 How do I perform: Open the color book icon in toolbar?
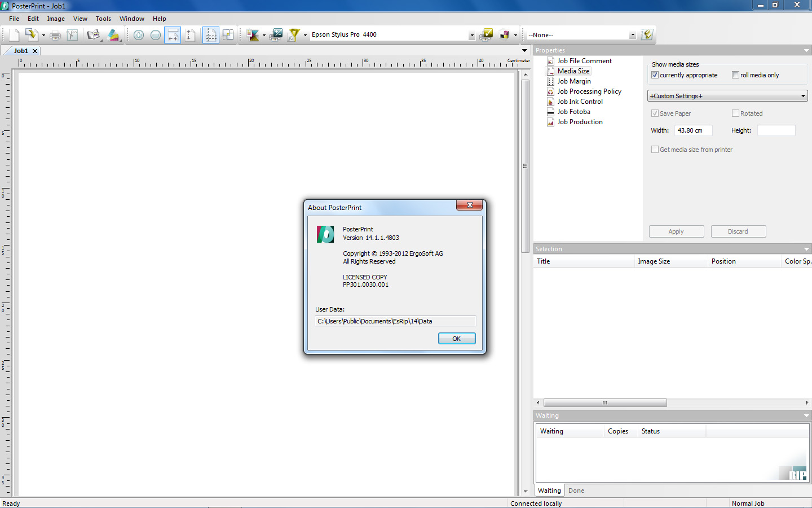click(x=93, y=35)
